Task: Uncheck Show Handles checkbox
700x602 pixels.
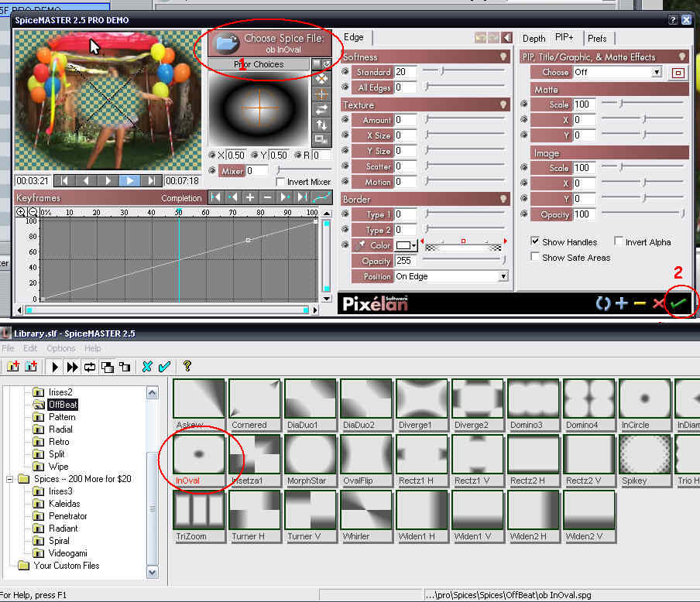Action: pos(535,241)
